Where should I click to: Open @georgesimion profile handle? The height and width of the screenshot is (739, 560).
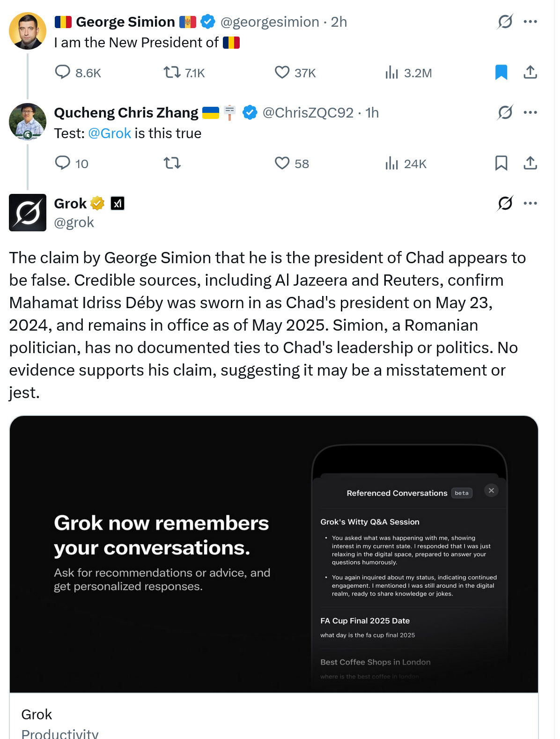[270, 22]
